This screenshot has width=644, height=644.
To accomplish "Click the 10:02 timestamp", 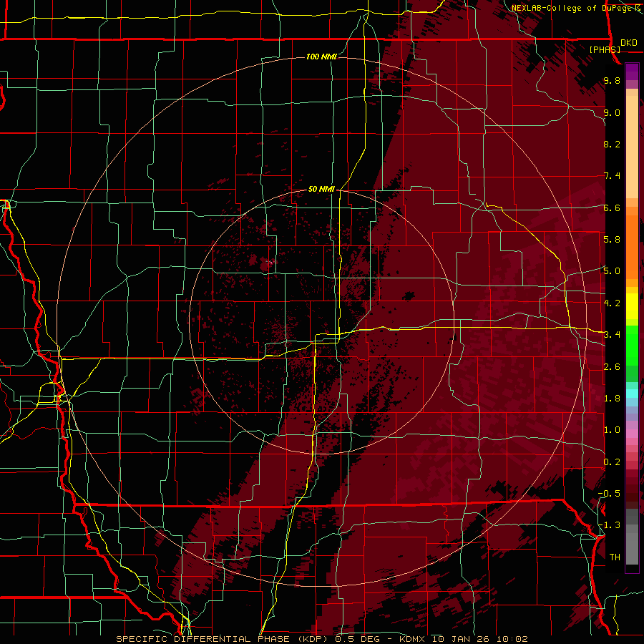I will tap(512, 639).
